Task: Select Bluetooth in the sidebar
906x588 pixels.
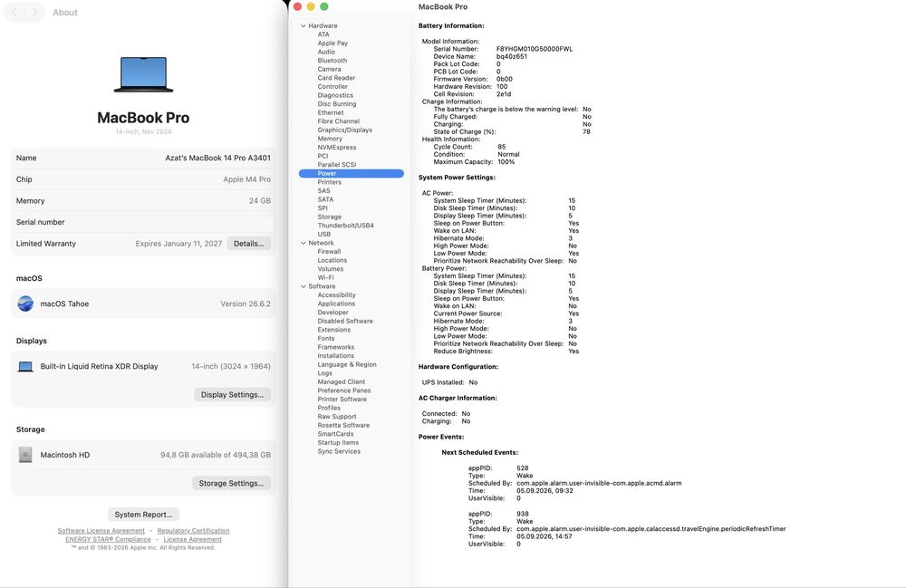Action: [x=333, y=61]
